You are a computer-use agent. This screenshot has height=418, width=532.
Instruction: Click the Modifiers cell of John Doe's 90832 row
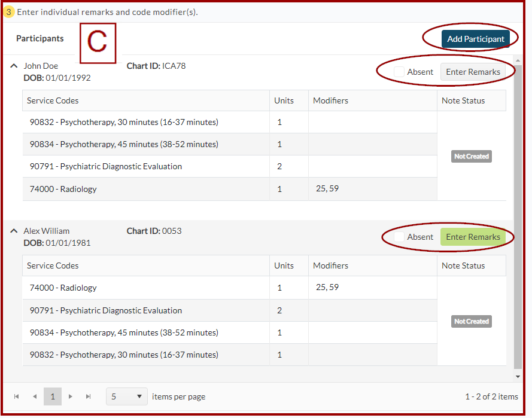coord(372,122)
